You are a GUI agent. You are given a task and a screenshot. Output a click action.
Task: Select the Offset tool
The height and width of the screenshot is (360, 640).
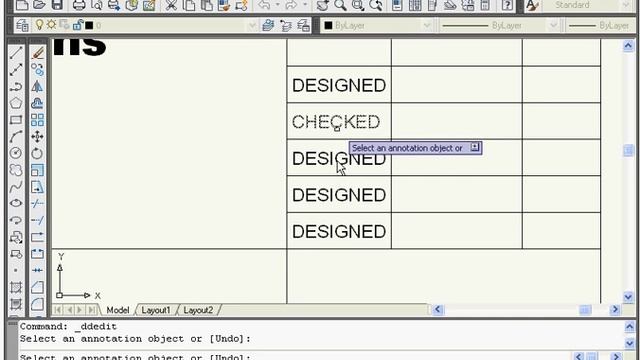37,103
